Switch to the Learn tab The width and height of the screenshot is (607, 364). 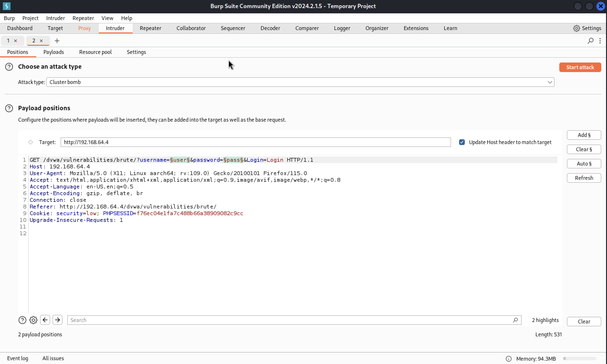pos(450,28)
